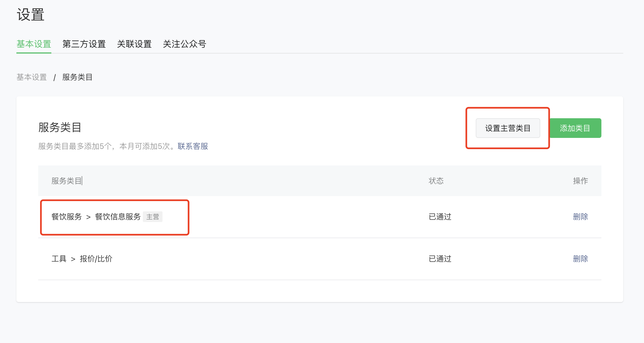Viewport: 644px width, 343px height.
Task: Delete the 报价/比价 category
Action: pos(580,259)
